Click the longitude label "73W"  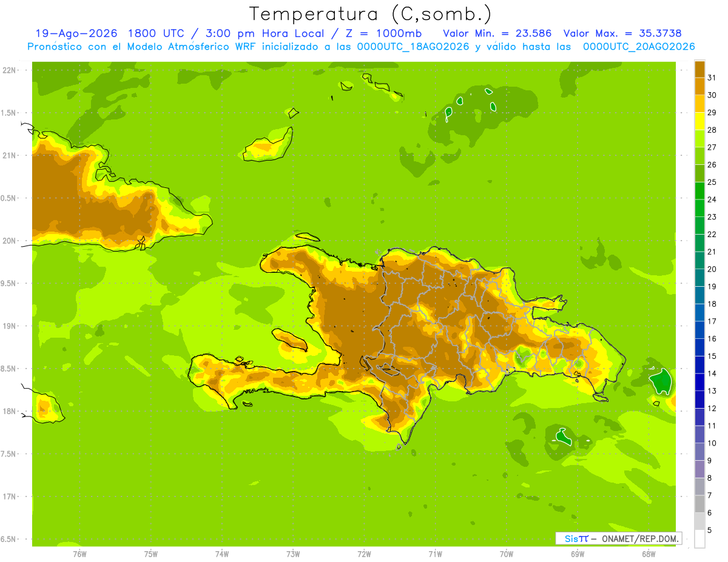point(293,554)
